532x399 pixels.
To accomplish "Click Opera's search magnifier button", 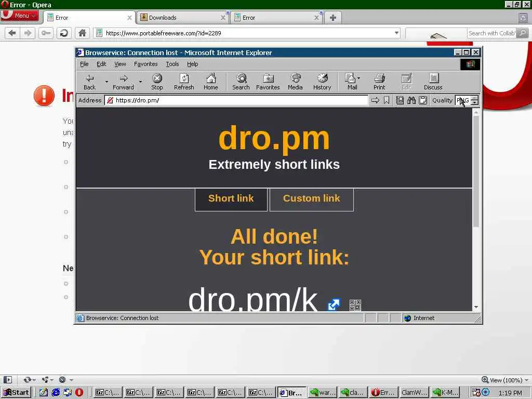I will click(523, 33).
